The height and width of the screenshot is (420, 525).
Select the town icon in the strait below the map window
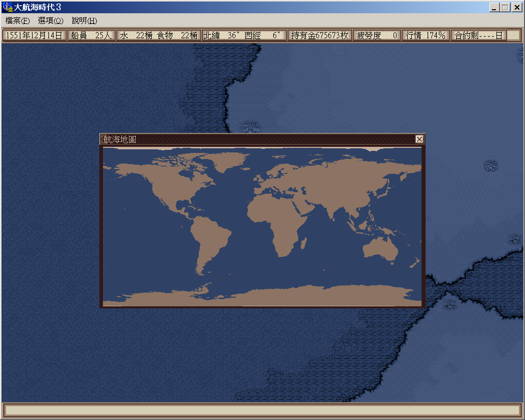pyautogui.click(x=450, y=304)
